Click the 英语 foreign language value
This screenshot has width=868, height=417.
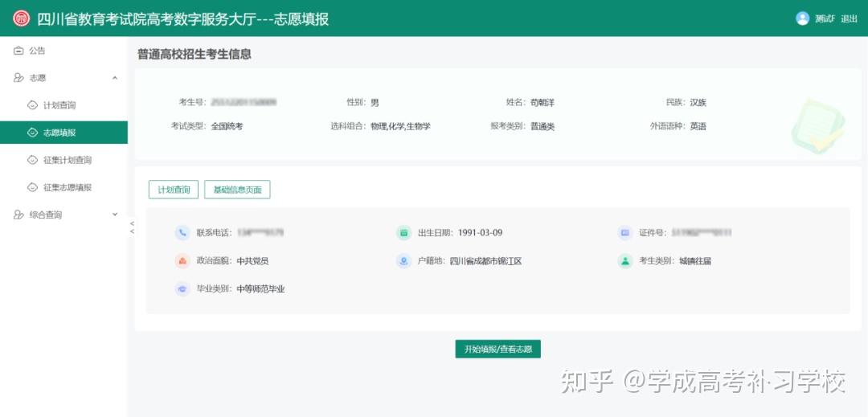pyautogui.click(x=698, y=127)
